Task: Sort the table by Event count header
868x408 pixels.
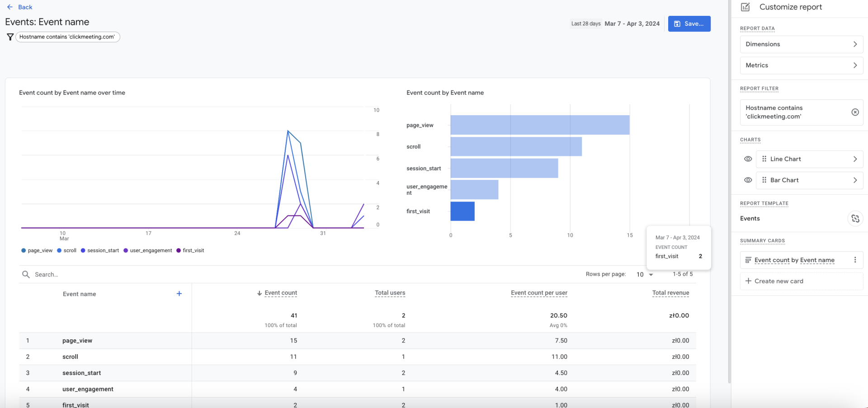Action: (x=281, y=292)
